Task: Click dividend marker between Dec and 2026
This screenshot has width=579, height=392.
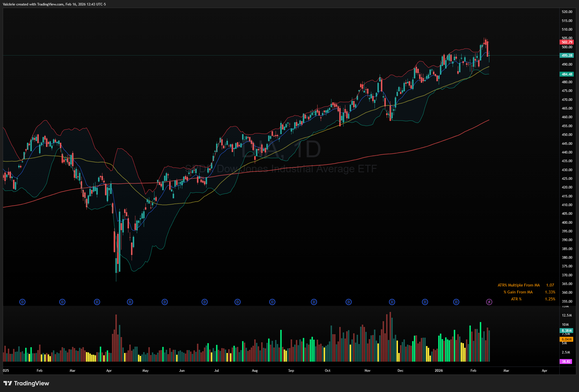Action: coord(425,302)
